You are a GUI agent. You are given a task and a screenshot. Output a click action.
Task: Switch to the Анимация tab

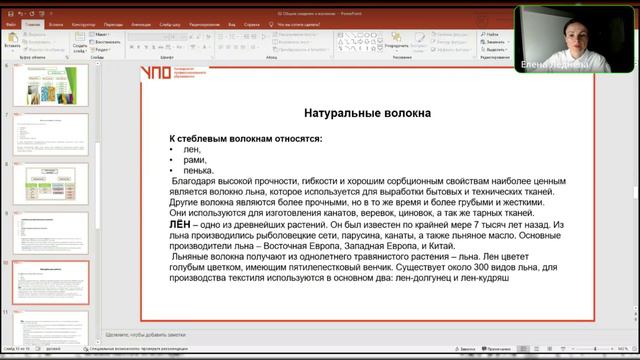pyautogui.click(x=141, y=24)
